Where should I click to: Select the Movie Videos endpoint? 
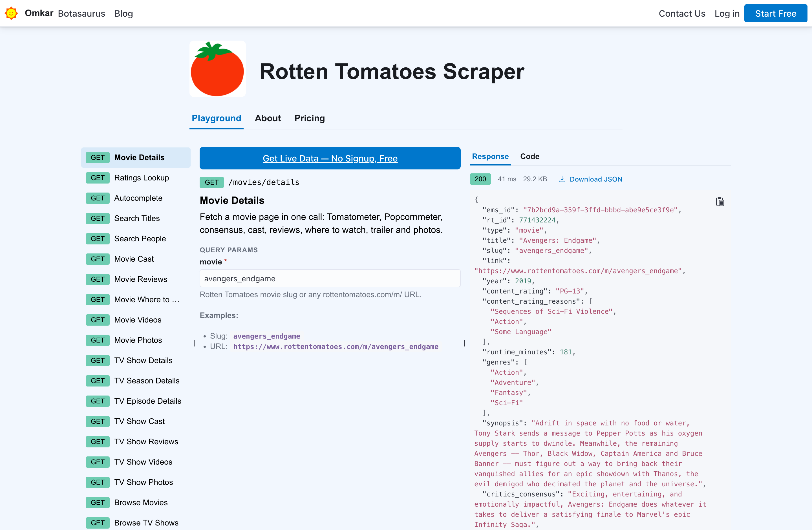point(136,320)
